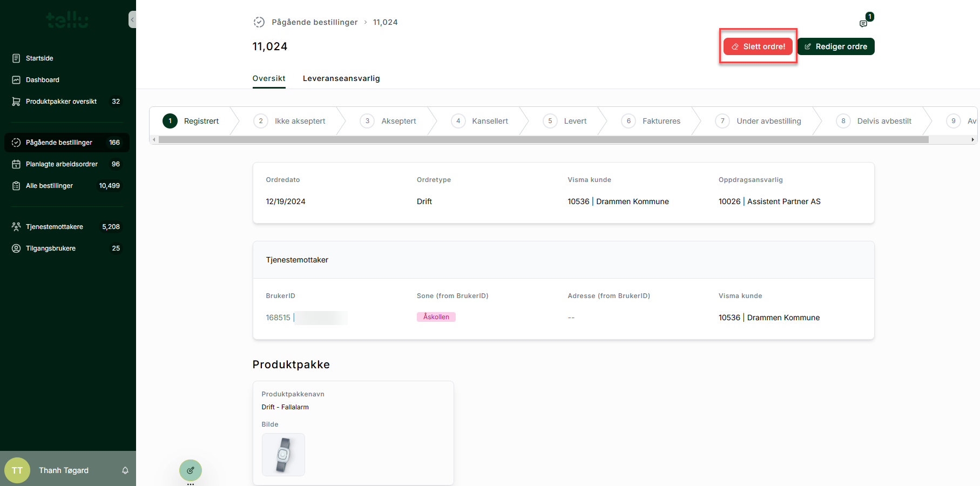This screenshot has width=980, height=486.
Task: Click the Slett ordre! button
Action: 758,46
